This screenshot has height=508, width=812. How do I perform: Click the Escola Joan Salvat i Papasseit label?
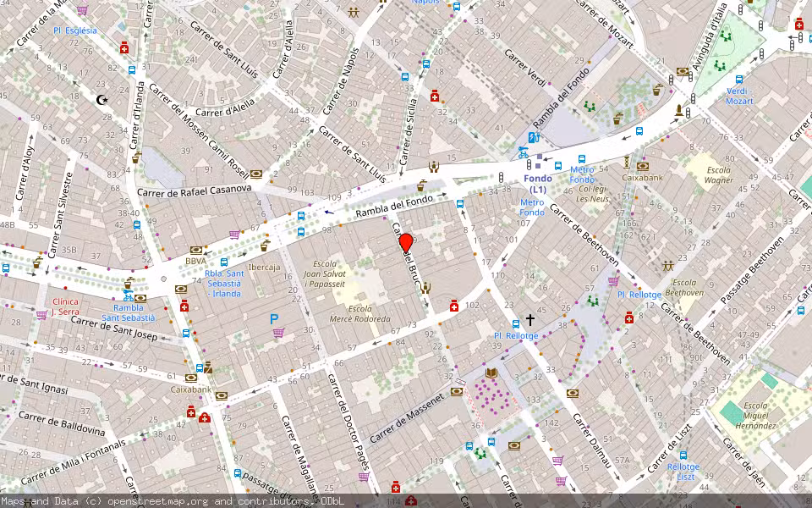325,273
